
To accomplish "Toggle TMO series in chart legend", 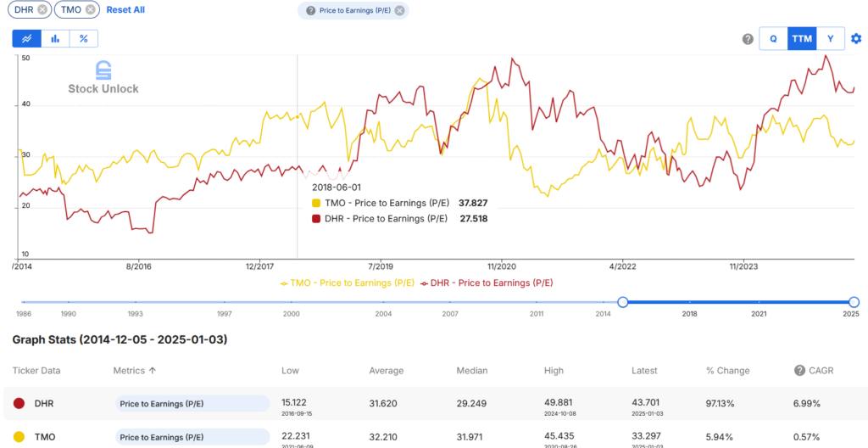I will pos(348,283).
